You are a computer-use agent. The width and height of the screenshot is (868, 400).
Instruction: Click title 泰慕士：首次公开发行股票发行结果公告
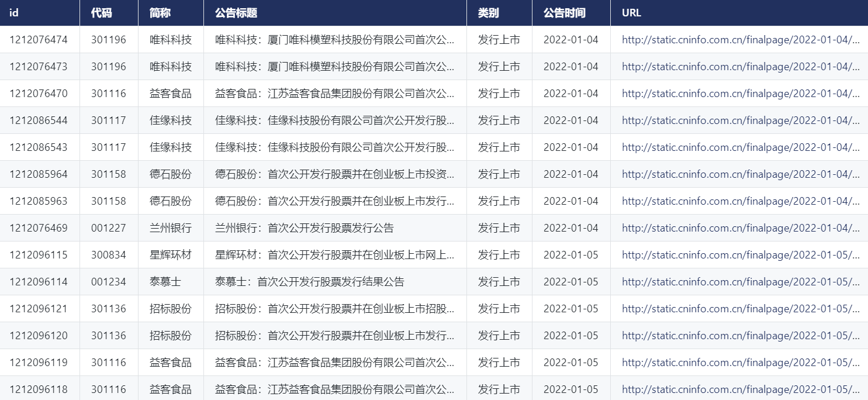coord(310,282)
